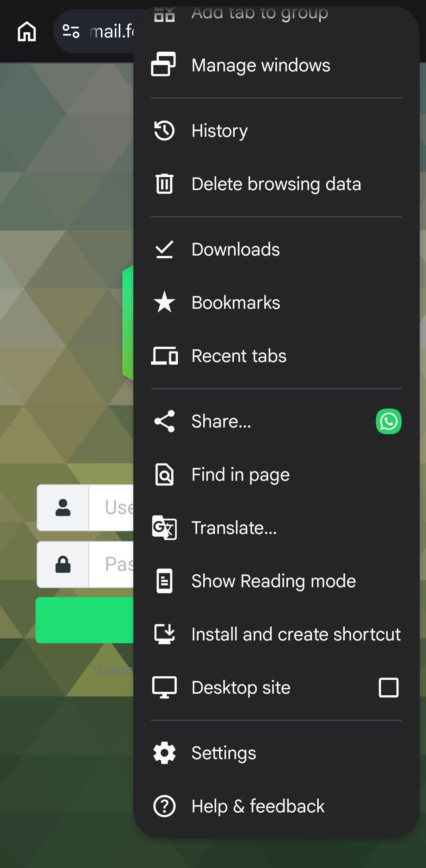Click the trash icon for browsing data
The height and width of the screenshot is (868, 426).
(164, 184)
